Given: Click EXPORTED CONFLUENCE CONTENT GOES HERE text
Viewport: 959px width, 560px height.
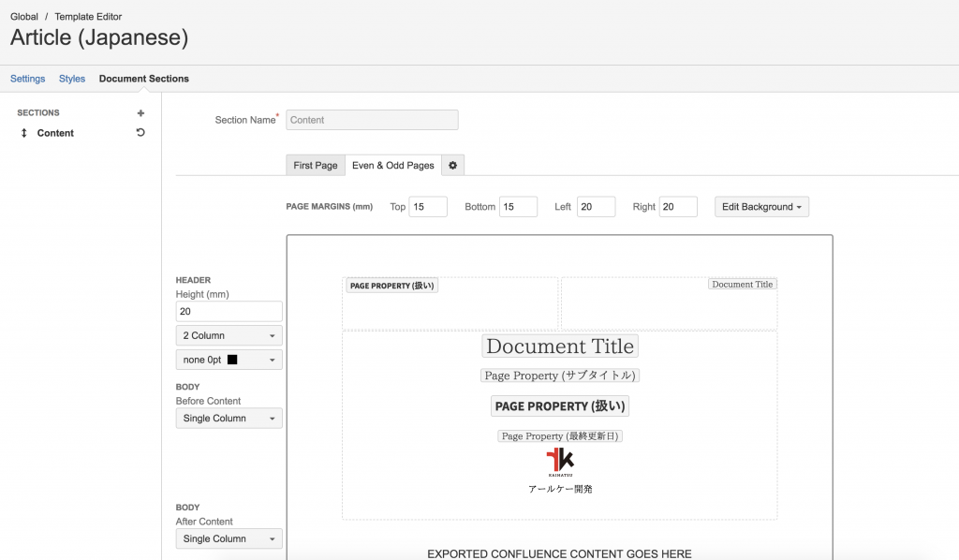Looking at the screenshot, I should [x=560, y=553].
